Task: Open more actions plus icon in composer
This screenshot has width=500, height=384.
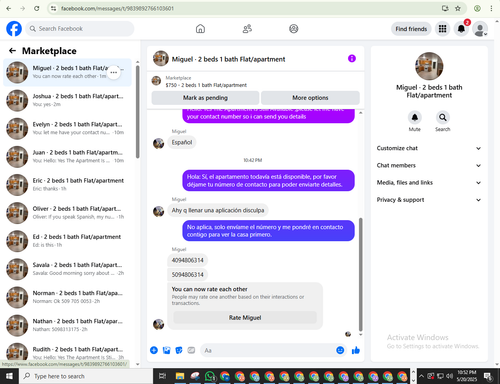Action: pyautogui.click(x=154, y=350)
